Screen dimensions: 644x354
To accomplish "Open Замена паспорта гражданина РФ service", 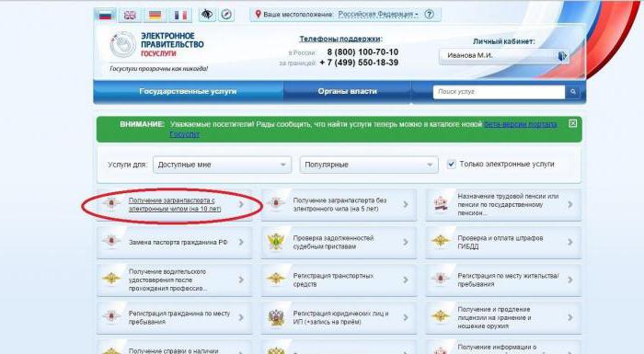I will [x=178, y=243].
